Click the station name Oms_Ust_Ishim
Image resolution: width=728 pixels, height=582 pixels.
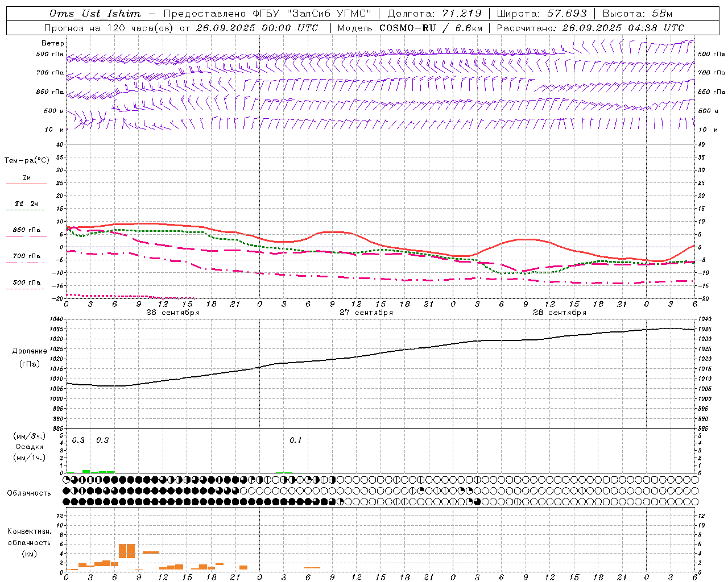point(95,14)
